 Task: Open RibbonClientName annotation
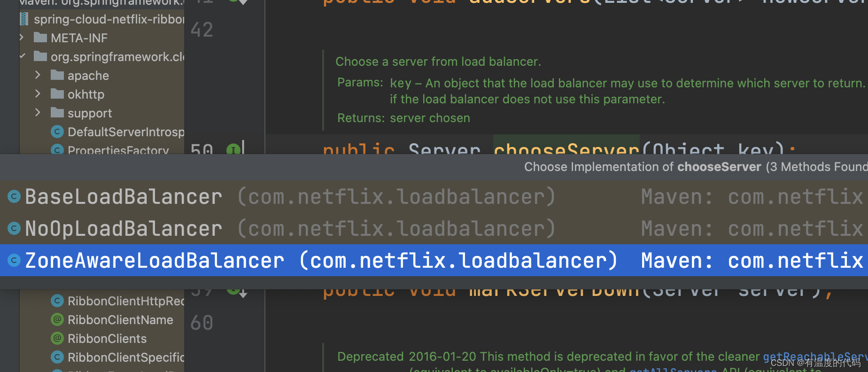pos(120,320)
